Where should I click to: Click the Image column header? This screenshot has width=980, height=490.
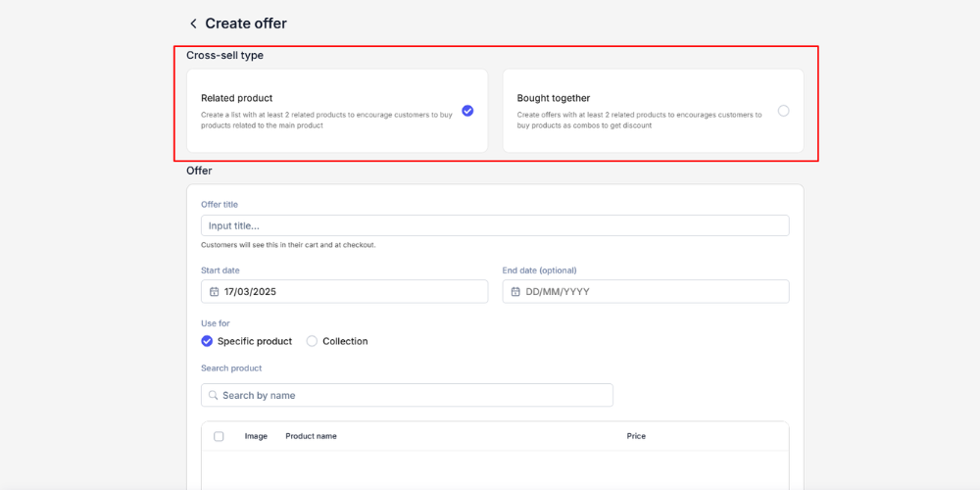[256, 436]
